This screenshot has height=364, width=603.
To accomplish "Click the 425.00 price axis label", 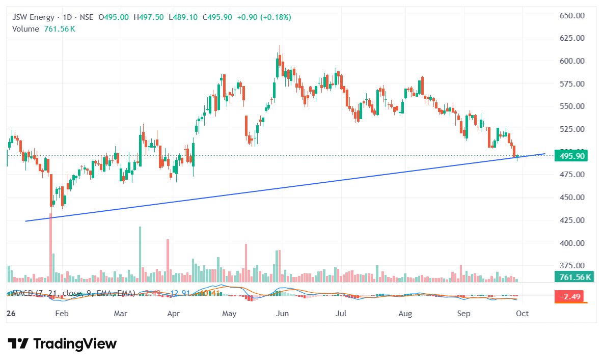I will (572, 220).
